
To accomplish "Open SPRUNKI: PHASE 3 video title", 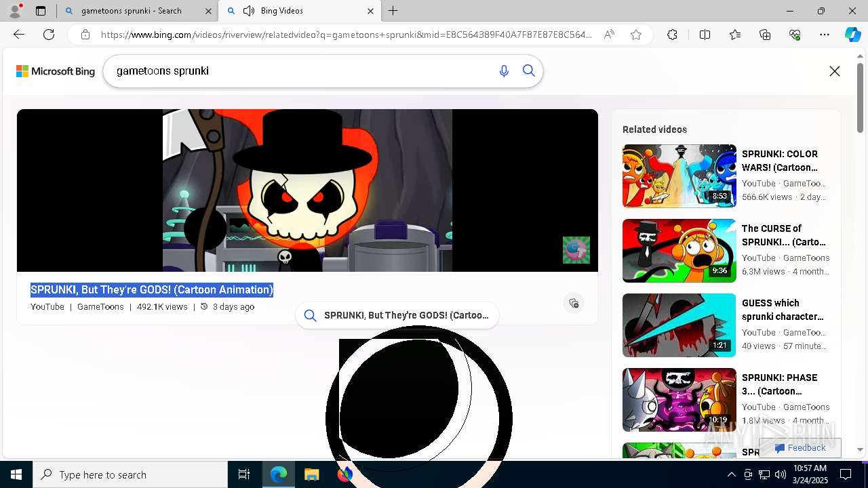I will (780, 384).
